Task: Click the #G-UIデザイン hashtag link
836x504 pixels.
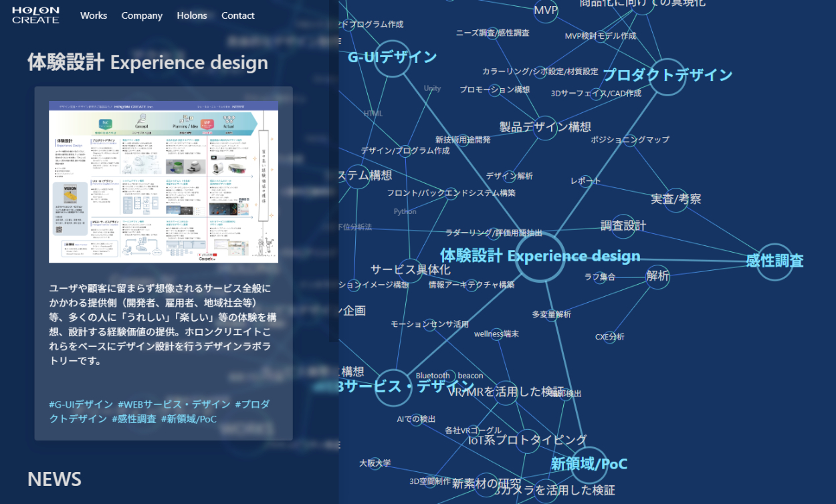Action: coord(81,404)
